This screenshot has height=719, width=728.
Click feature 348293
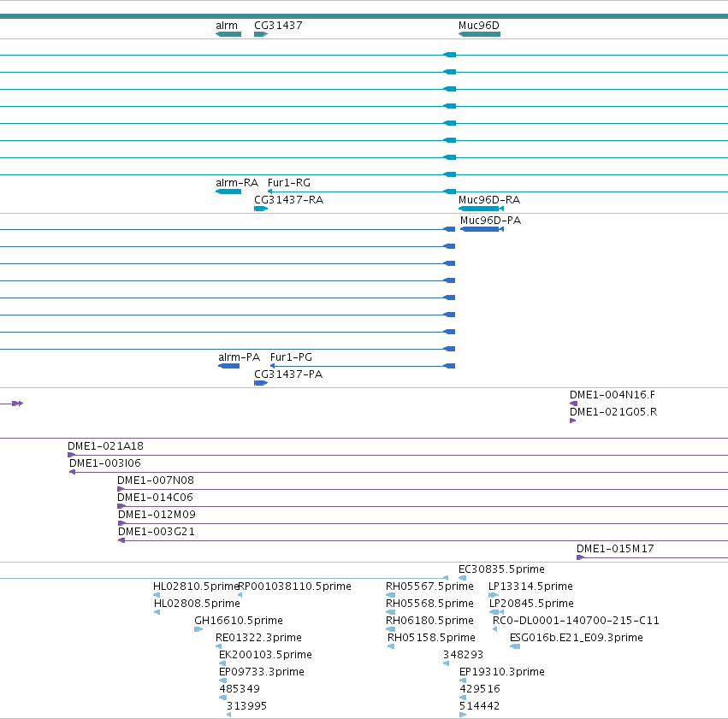[447, 663]
